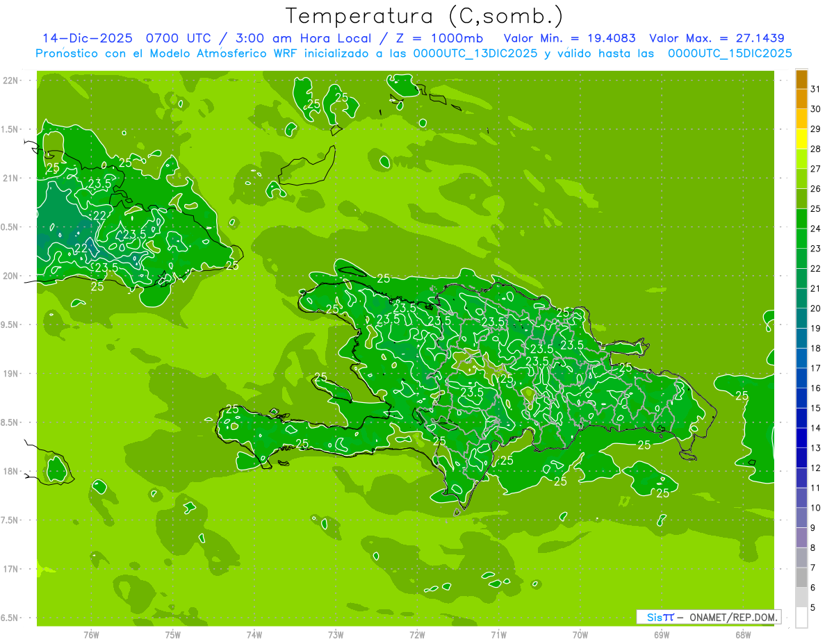Click the color scale label 14

coord(815,428)
